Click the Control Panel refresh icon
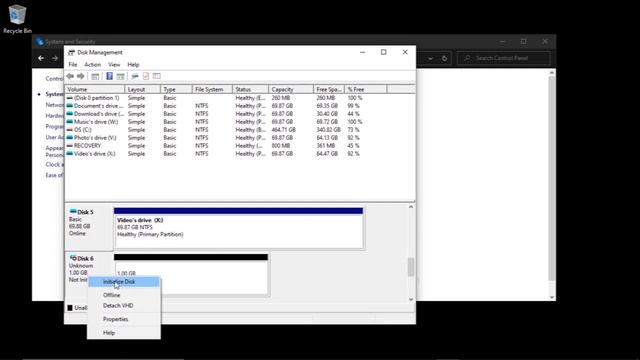Image resolution: width=640 pixels, height=360 pixels. [x=444, y=58]
